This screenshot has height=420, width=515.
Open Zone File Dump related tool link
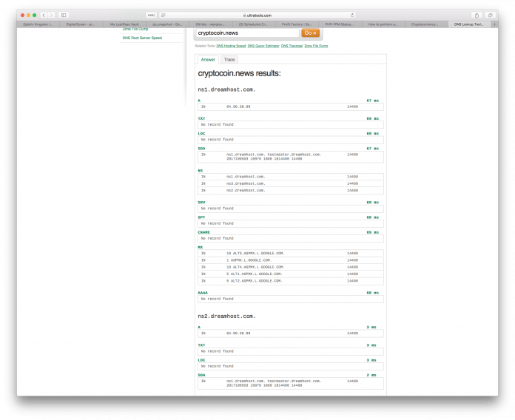click(316, 46)
